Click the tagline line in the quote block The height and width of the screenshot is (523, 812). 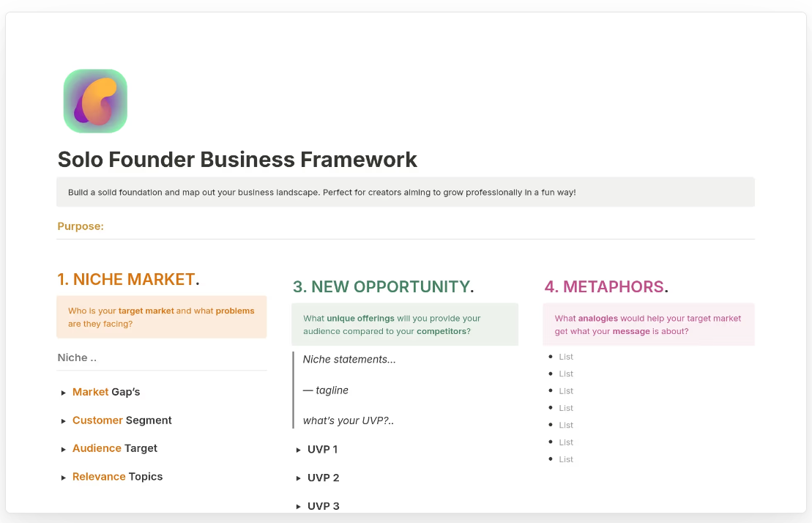click(x=326, y=390)
